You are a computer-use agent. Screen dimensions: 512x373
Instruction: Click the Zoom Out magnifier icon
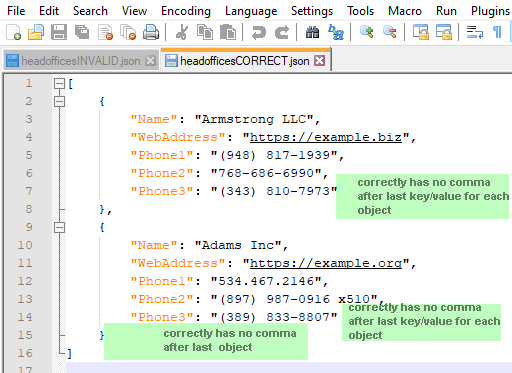pyautogui.click(x=390, y=32)
